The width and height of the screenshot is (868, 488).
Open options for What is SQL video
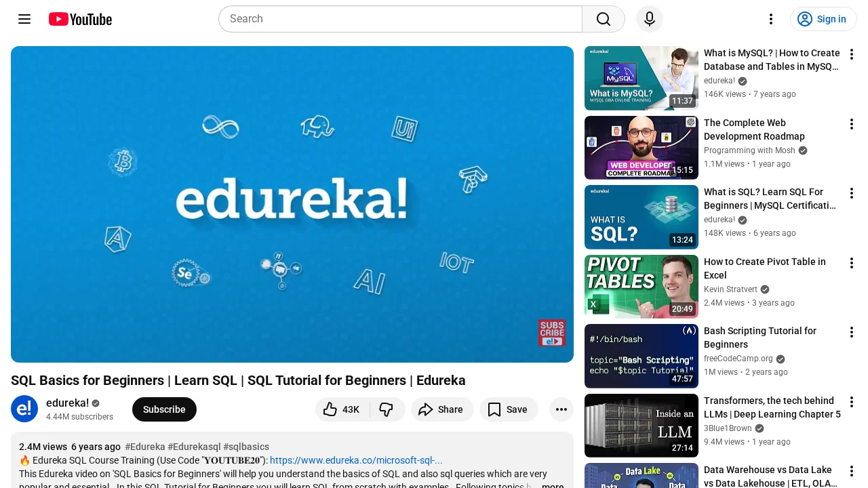click(852, 193)
